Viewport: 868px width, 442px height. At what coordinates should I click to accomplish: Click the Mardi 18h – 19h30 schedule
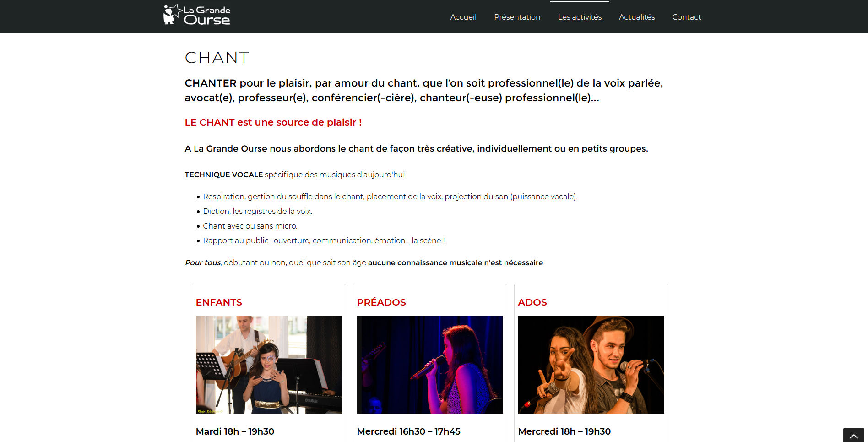[x=235, y=431]
